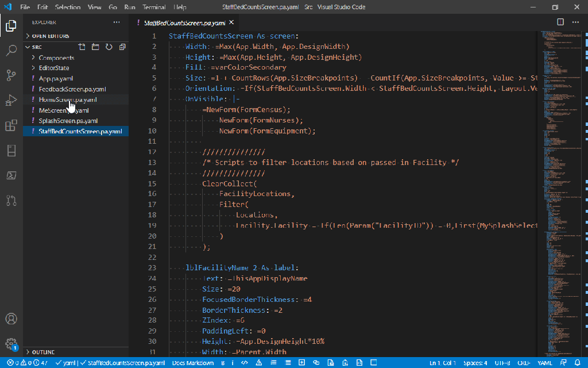Open the Accounts icon in activity bar
The width and height of the screenshot is (588, 368).
11,319
